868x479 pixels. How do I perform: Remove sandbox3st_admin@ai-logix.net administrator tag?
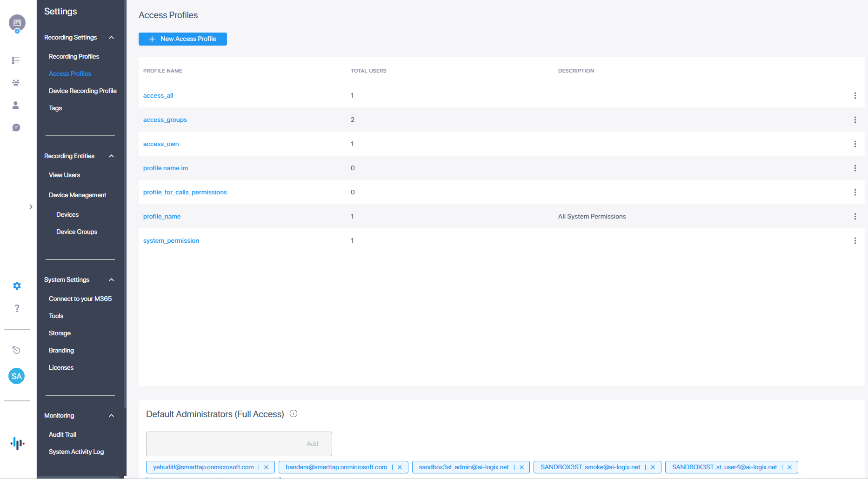(x=521, y=467)
